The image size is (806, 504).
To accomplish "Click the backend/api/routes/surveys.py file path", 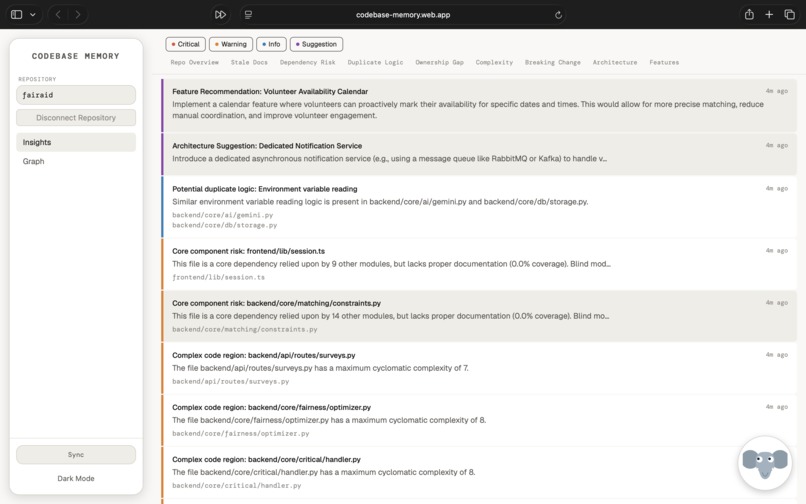I will [x=231, y=382].
